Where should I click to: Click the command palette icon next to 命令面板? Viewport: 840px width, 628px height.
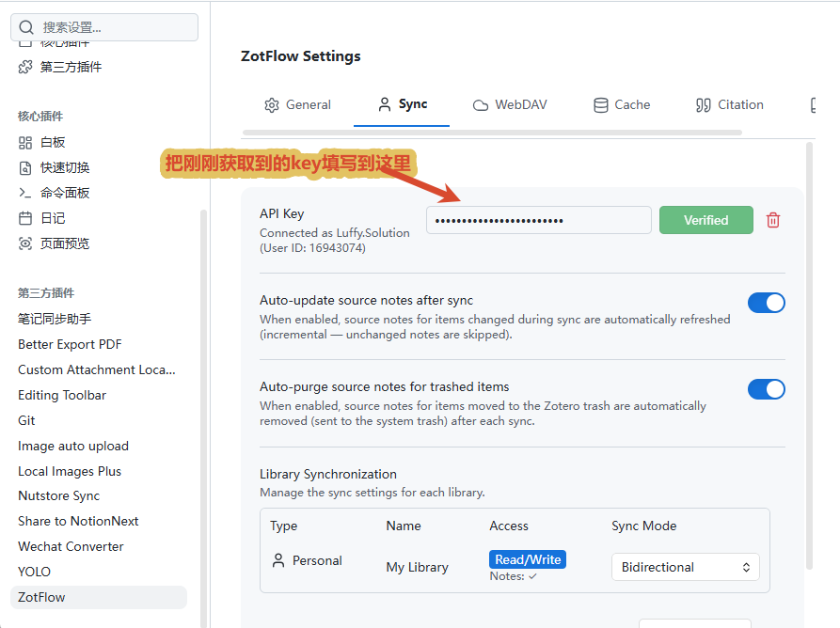pos(25,193)
